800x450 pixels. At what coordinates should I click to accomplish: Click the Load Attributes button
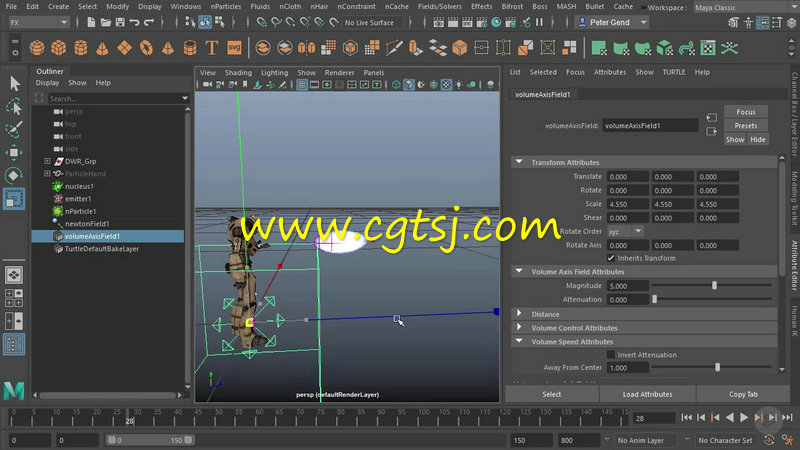(647, 394)
